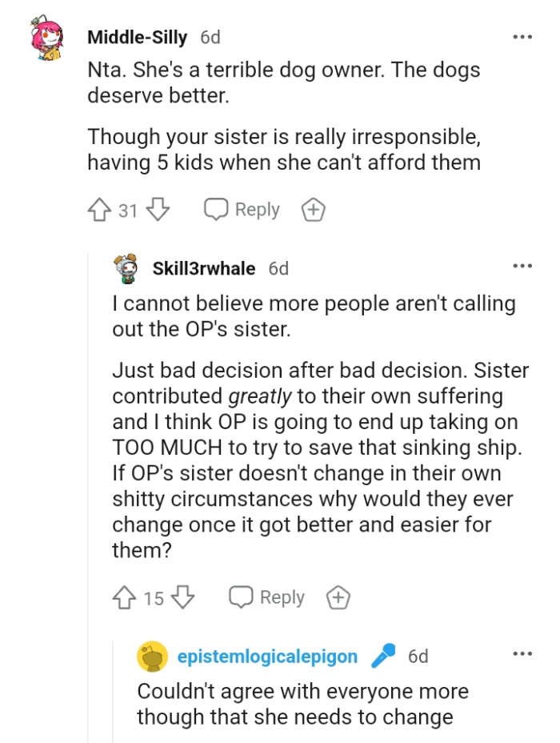
Task: Upvote Skill3rwhale's reply
Action: pyautogui.click(x=125, y=596)
